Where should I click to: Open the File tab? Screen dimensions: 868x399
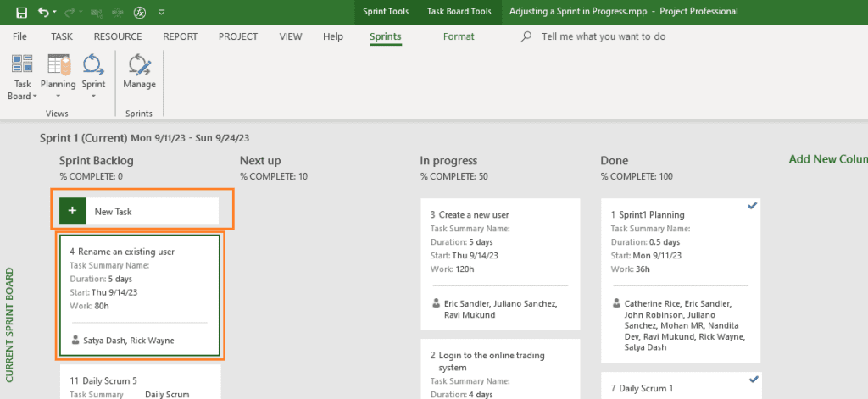pos(19,36)
